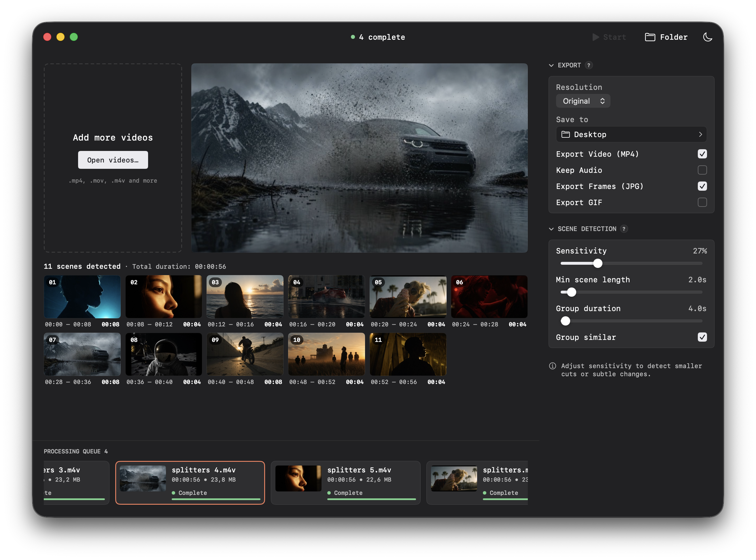Click the 'Add more videos' heading
This screenshot has height=560, width=756.
113,138
